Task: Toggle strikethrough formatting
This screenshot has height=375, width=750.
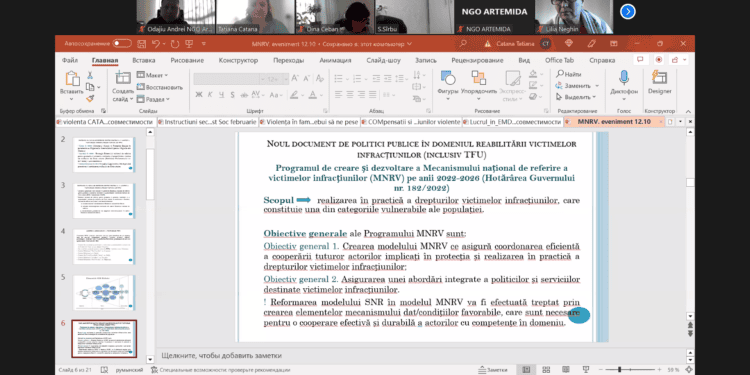Action: [244, 95]
